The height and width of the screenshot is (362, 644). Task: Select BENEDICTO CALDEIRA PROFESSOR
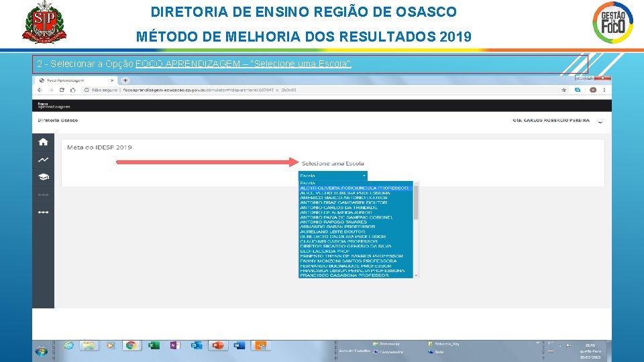point(356,237)
